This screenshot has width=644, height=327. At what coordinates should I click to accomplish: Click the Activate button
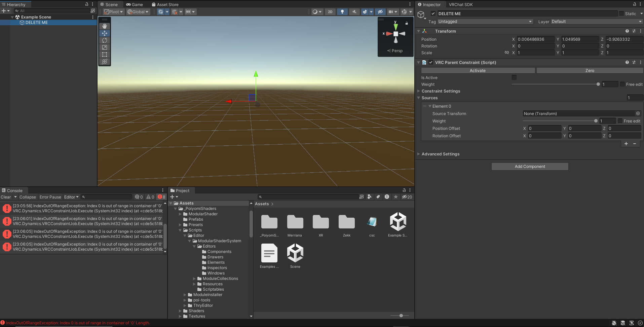pyautogui.click(x=478, y=71)
